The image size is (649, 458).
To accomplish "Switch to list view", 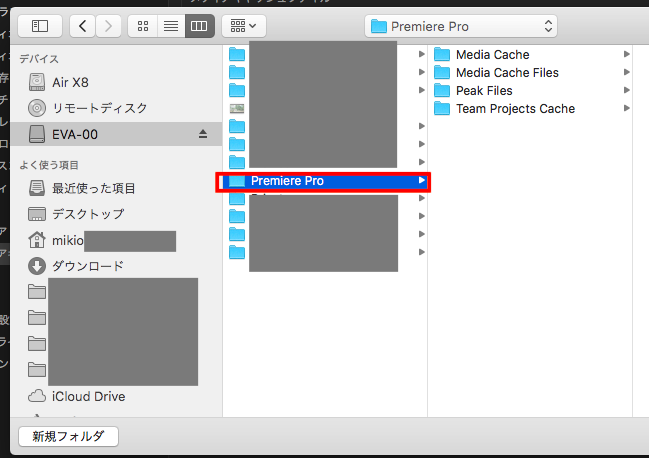I will 171,26.
